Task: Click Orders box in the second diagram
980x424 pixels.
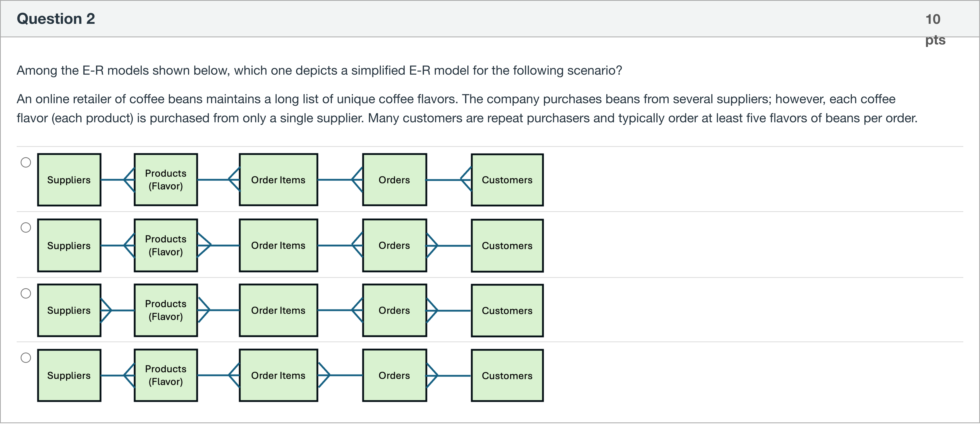Action: tap(395, 246)
